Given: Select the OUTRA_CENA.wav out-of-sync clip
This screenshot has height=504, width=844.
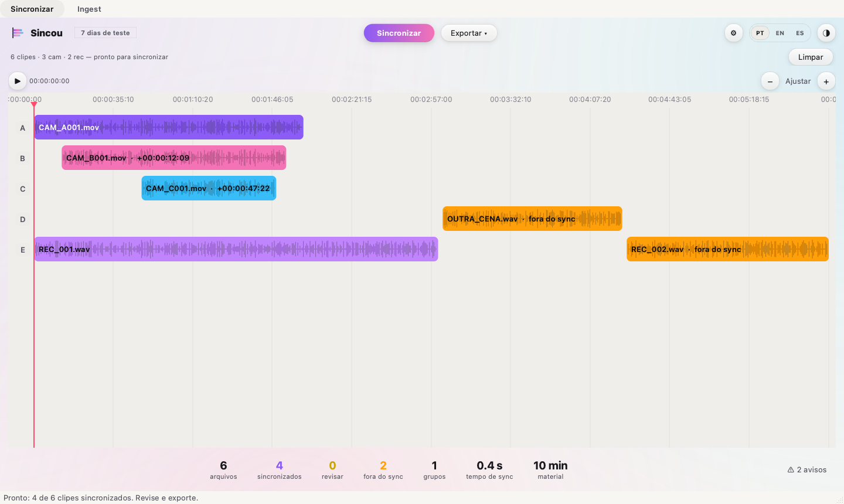Looking at the screenshot, I should tap(532, 219).
